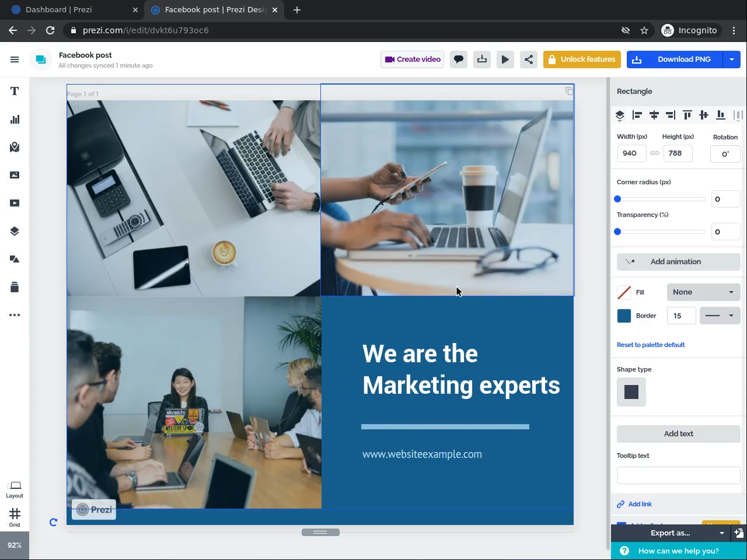Toggle the Grid overlay
Image resolution: width=747 pixels, height=560 pixels.
pyautogui.click(x=15, y=517)
